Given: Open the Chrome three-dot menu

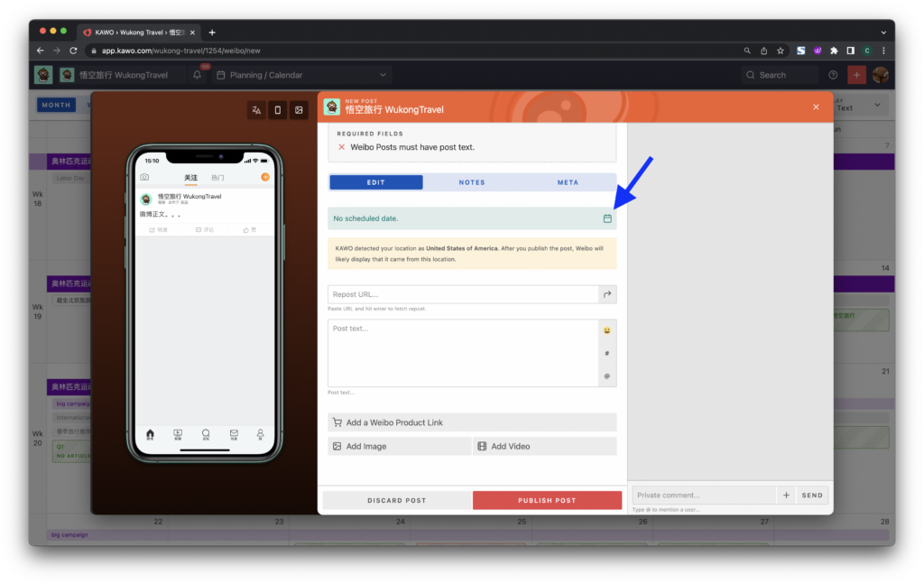Looking at the screenshot, I should pos(883,51).
